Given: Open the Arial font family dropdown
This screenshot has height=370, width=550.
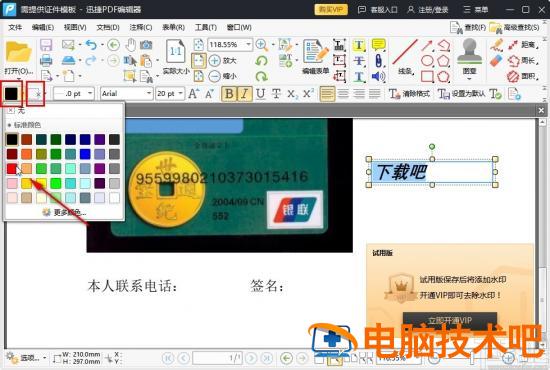Looking at the screenshot, I should [149, 93].
